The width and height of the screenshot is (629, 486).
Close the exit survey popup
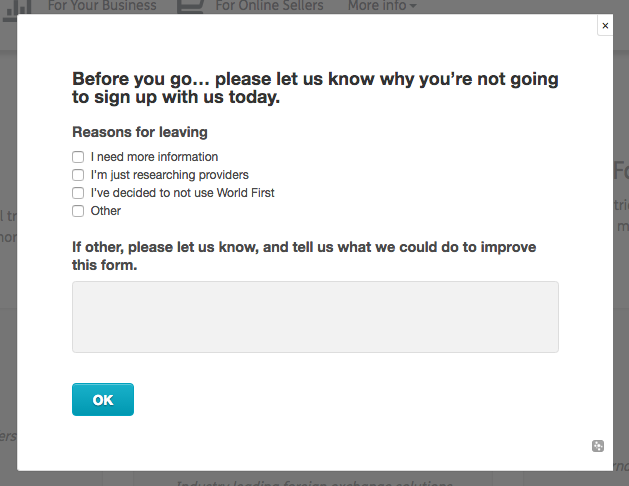click(605, 26)
